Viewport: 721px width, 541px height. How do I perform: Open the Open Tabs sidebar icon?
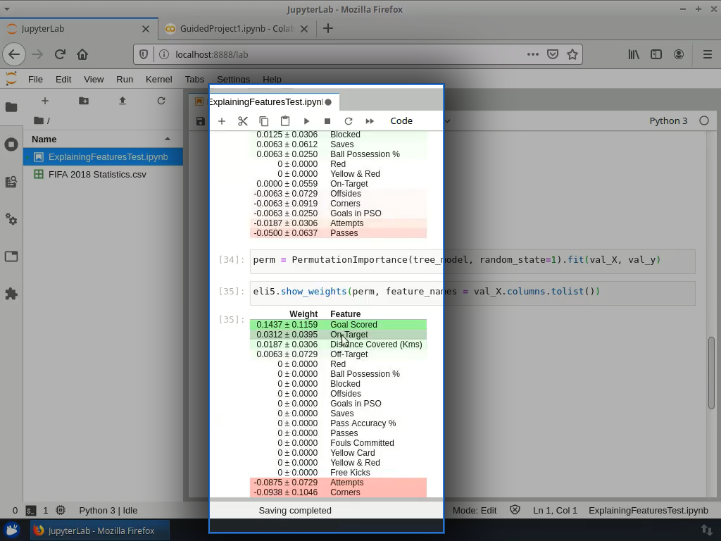pyautogui.click(x=11, y=256)
